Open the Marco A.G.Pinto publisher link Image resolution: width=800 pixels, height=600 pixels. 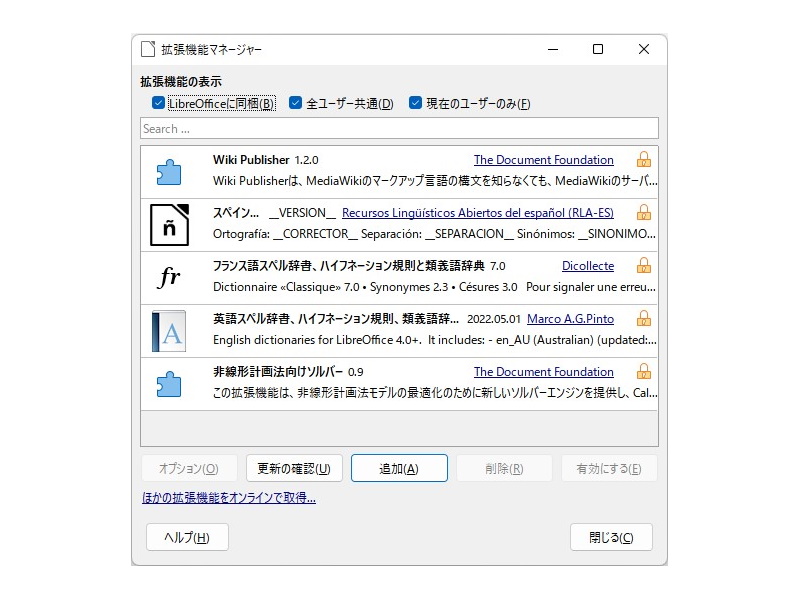[x=570, y=319]
